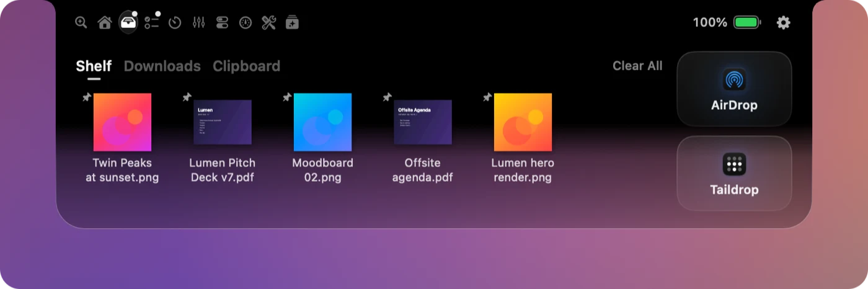Go to the Home icon
The height and width of the screenshot is (289, 868).
coord(105,22)
